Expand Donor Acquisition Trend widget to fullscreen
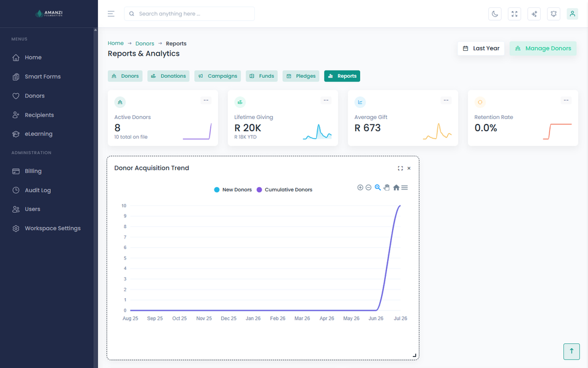Image resolution: width=588 pixels, height=368 pixels. click(401, 168)
